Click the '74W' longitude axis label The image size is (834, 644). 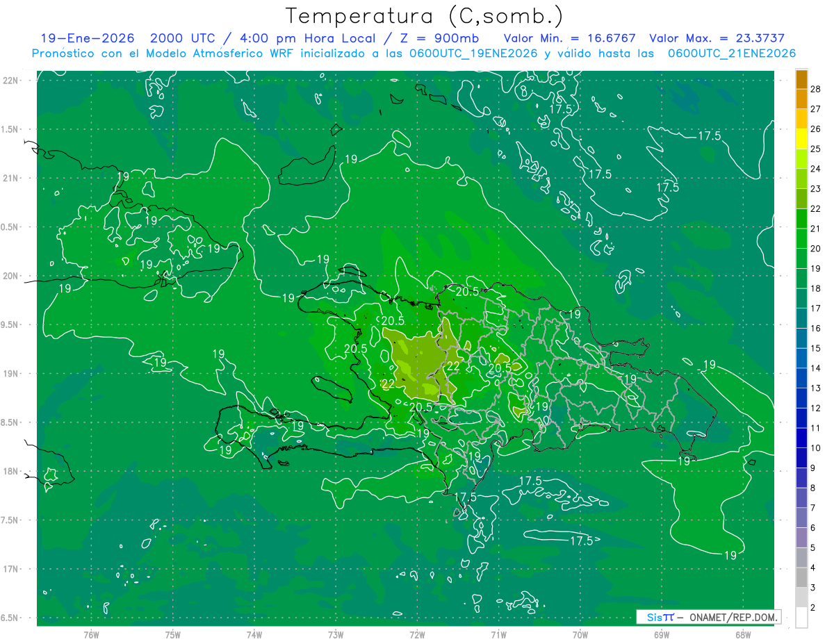(x=254, y=635)
